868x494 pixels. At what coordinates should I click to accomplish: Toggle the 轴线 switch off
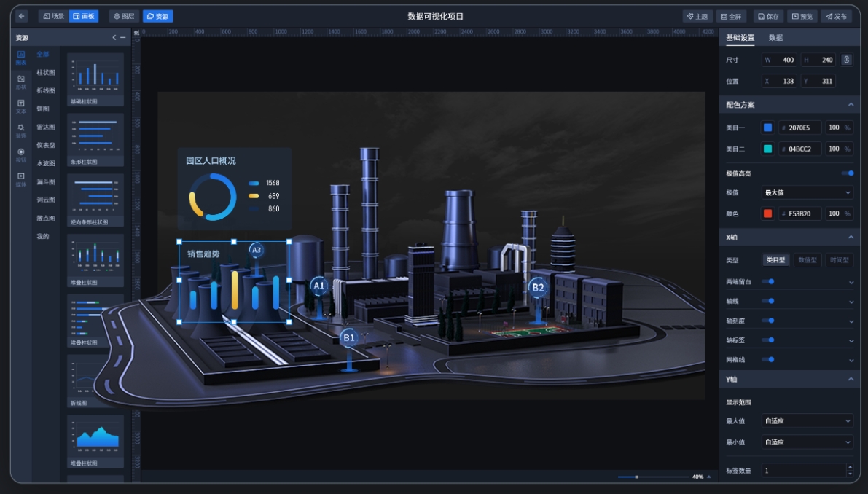pyautogui.click(x=767, y=301)
